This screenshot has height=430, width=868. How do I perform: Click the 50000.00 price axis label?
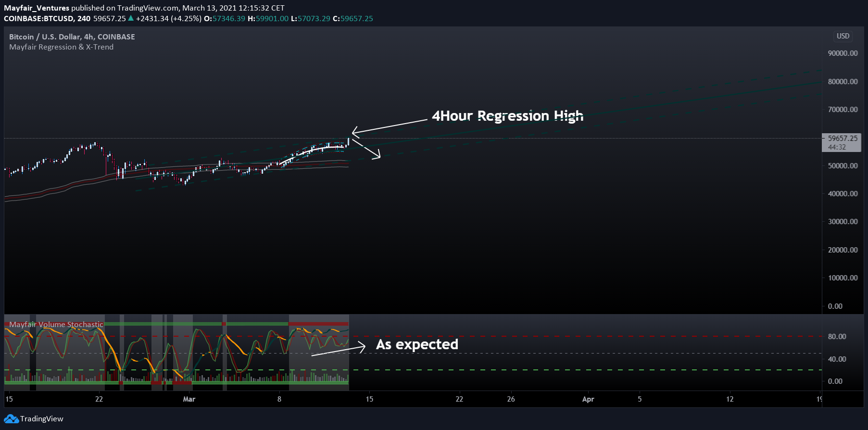(x=843, y=166)
